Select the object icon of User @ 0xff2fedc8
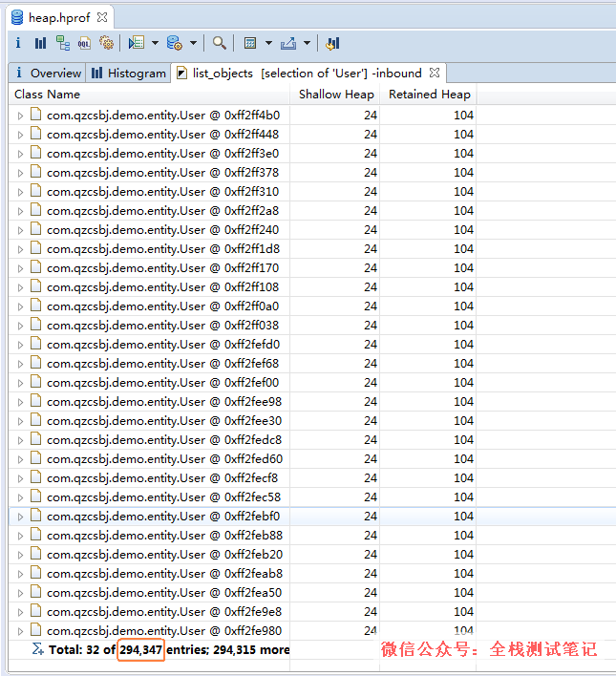This screenshot has height=676, width=616. tap(35, 439)
